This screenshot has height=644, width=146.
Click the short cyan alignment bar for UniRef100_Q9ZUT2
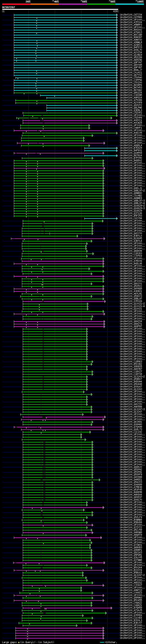[x=82, y=105]
